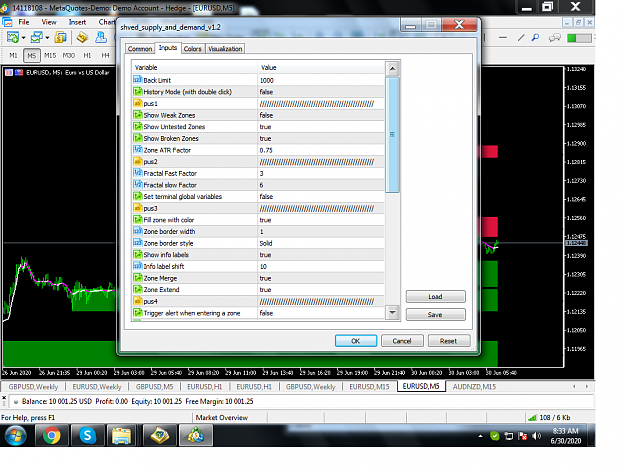Open the Profiles dropdown arrow
This screenshot has width=625, height=469.
pos(47,38)
